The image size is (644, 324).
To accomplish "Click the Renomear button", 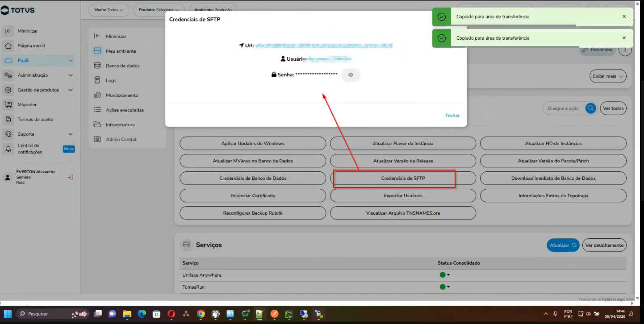I will pyautogui.click(x=598, y=50).
